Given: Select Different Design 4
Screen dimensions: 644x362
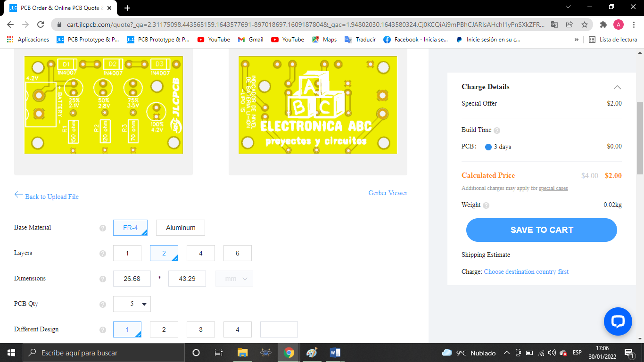Looking at the screenshot, I should (x=238, y=329).
